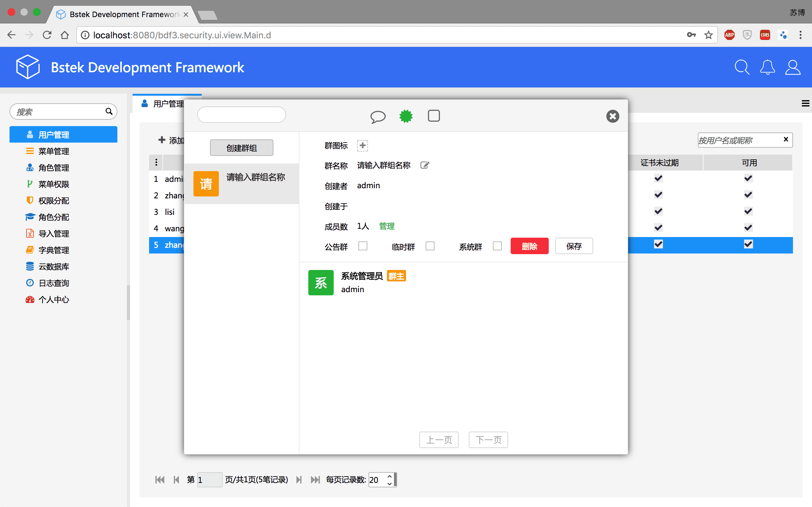This screenshot has width=812, height=507.
Task: Click the green 管理 members link
Action: (x=387, y=226)
